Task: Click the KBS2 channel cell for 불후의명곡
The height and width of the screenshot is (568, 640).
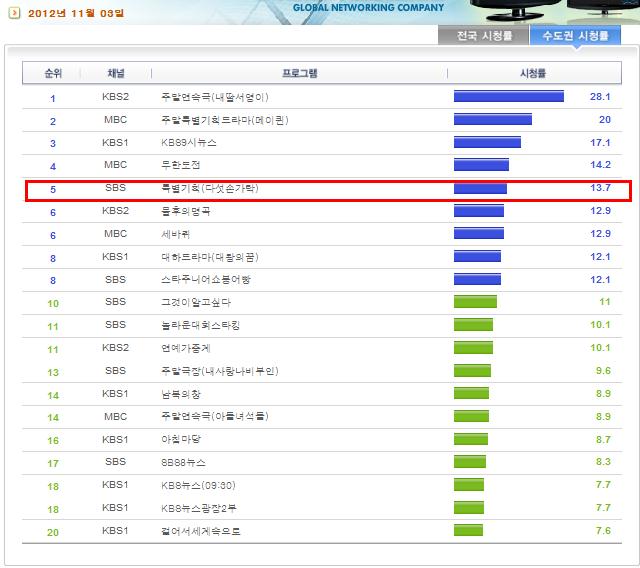Action: click(x=116, y=211)
